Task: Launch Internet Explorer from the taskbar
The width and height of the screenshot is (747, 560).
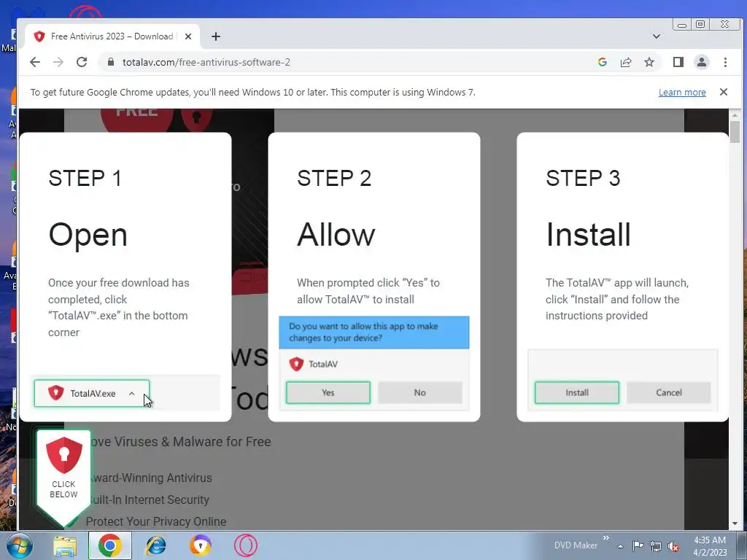Action: (155, 545)
